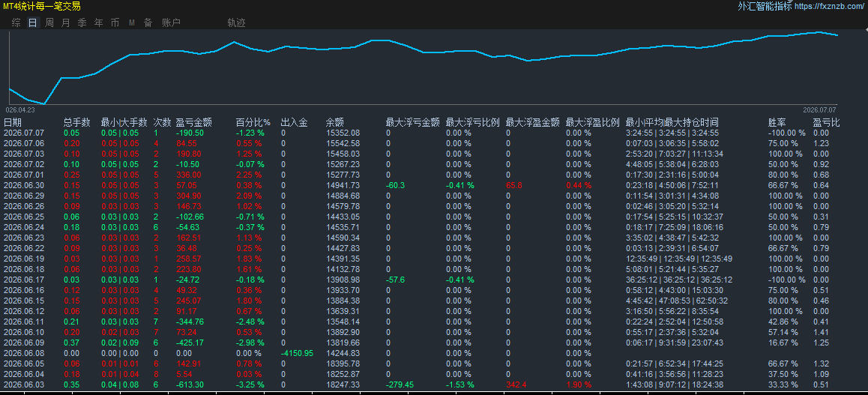Screen dimensions: 868x395
Task: Click the 盈亏金额 column header
Action: [x=193, y=122]
